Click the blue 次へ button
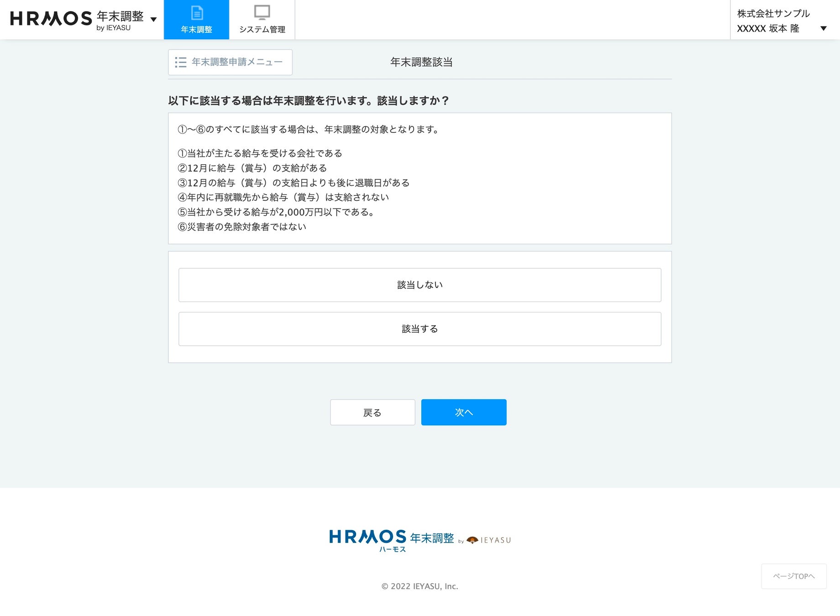Viewport: 840px width, 616px height. point(464,412)
